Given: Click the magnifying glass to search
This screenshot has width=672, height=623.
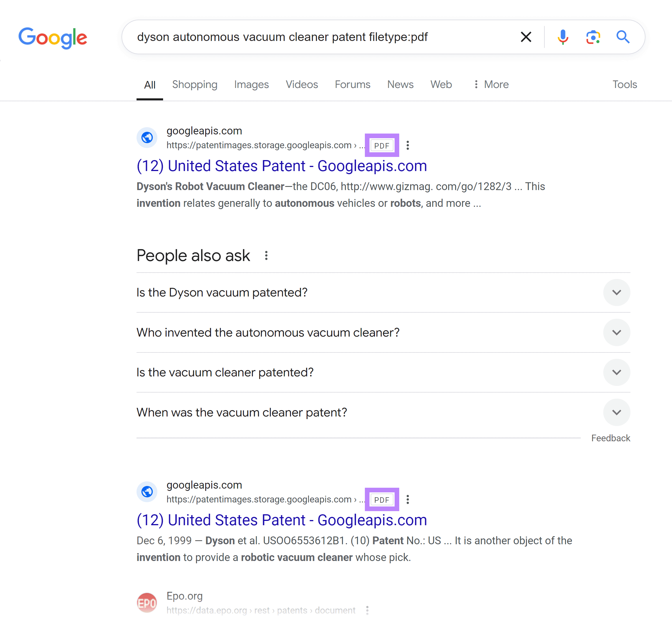Looking at the screenshot, I should click(x=622, y=37).
